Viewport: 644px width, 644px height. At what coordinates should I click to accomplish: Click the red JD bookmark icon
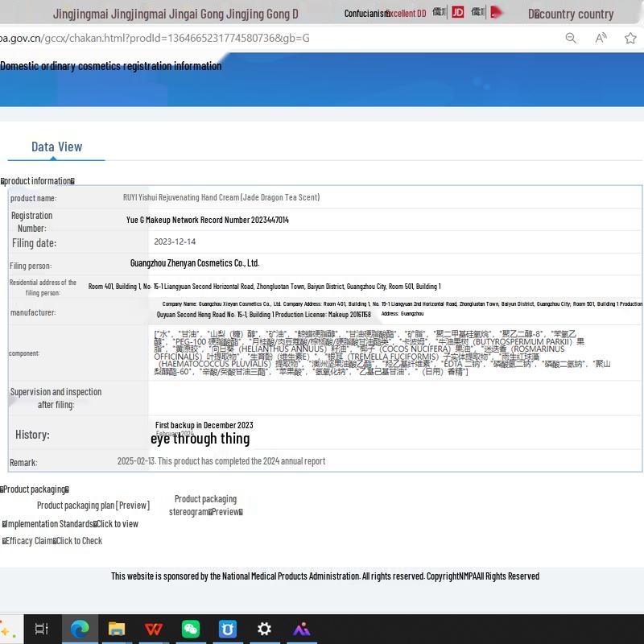tap(457, 12)
